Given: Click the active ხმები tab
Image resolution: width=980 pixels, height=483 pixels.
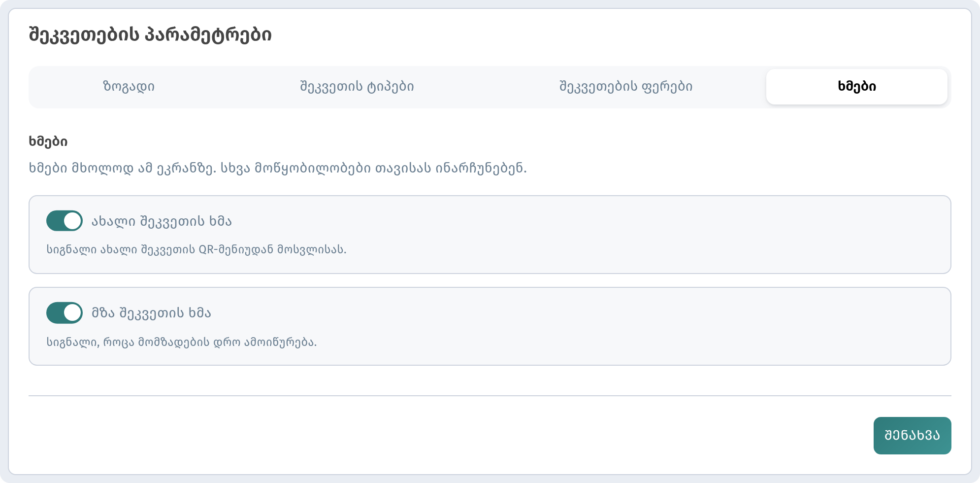Looking at the screenshot, I should 857,87.
